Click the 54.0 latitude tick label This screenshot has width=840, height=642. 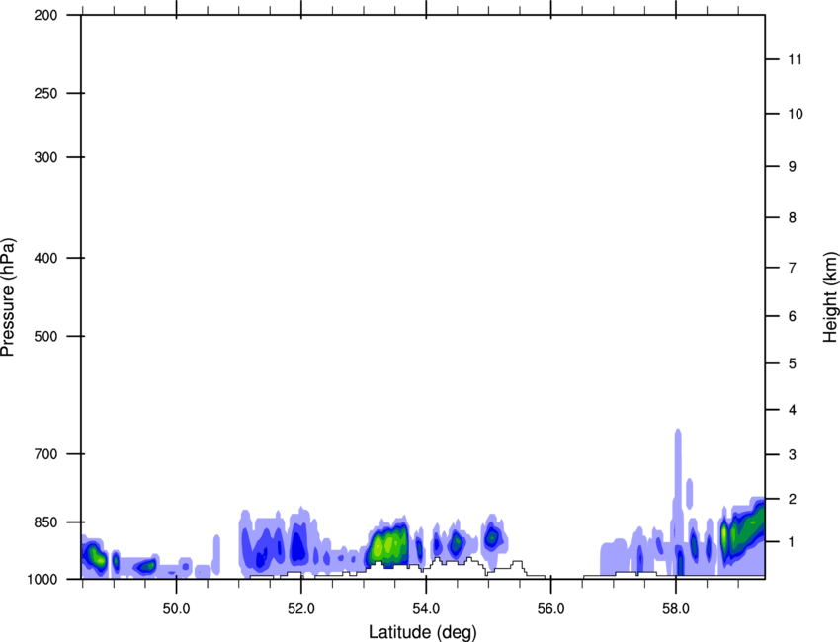[426, 609]
